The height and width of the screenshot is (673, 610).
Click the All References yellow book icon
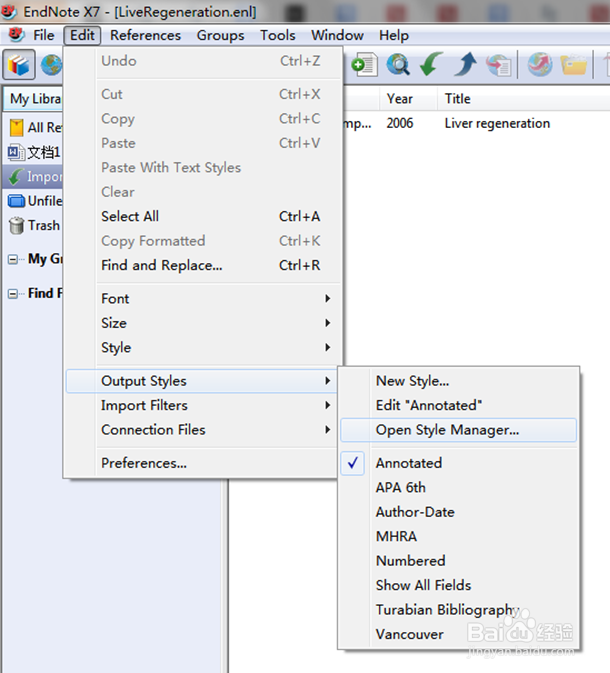click(x=16, y=127)
